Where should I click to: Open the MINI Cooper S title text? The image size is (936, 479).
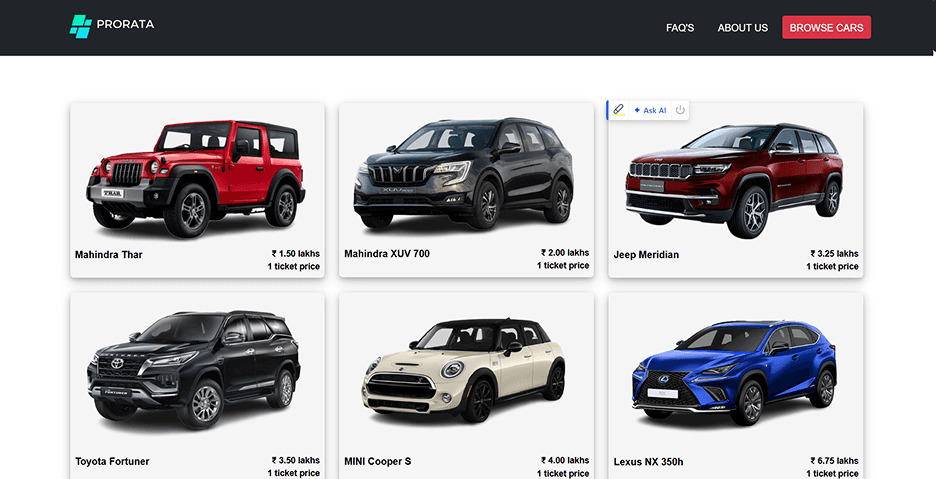377,461
